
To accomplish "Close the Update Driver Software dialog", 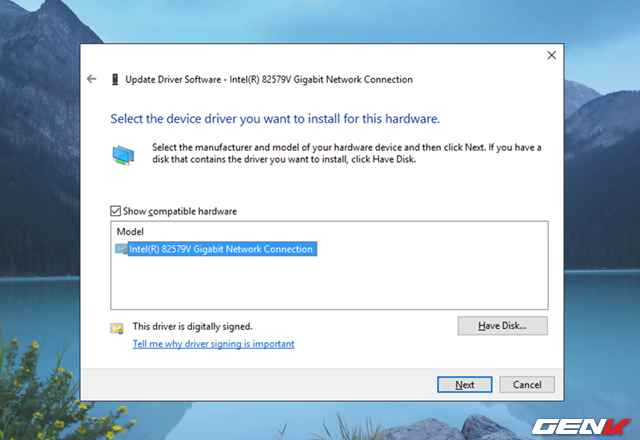I will (x=551, y=55).
